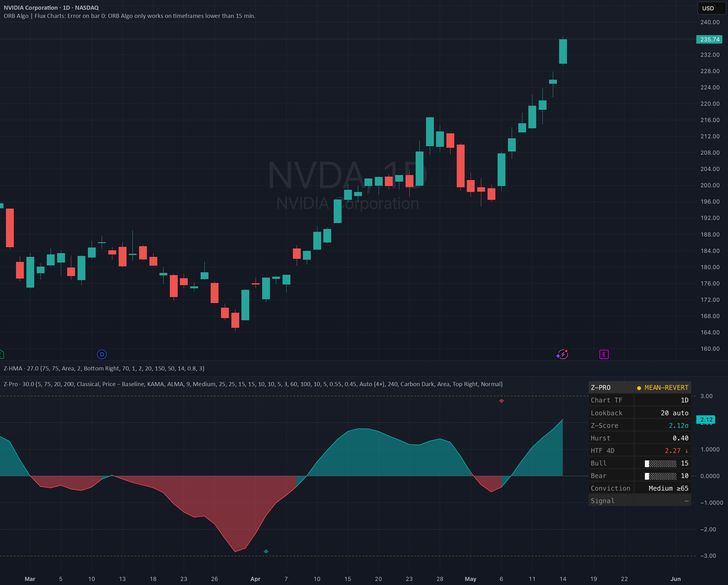Click the teal up signal marker in Z-Pro

pos(266,551)
